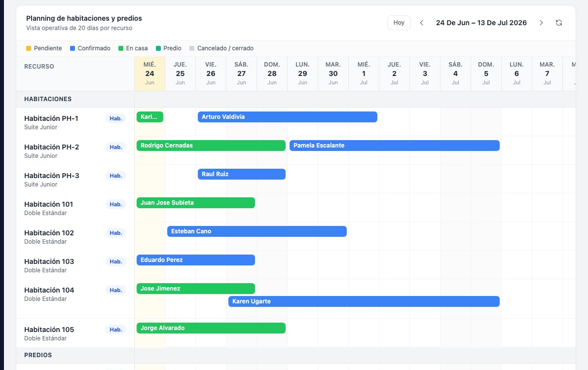Click the RECURSO column header

point(39,66)
